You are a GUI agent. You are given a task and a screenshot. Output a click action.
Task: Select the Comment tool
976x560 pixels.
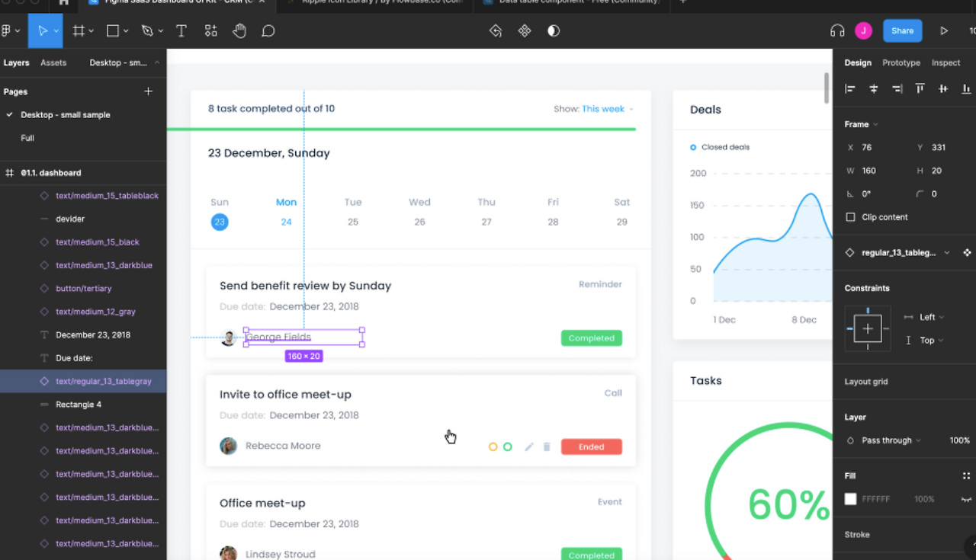pyautogui.click(x=268, y=31)
